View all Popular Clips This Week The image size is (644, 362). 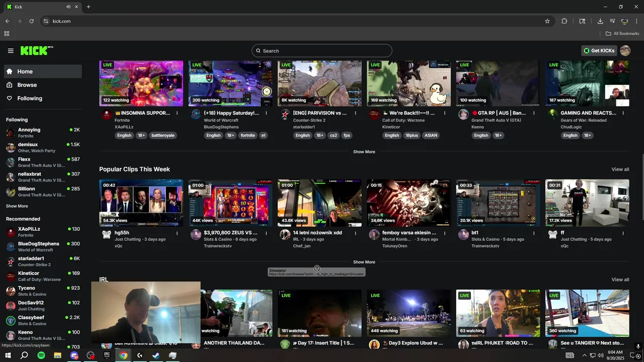[x=620, y=169]
